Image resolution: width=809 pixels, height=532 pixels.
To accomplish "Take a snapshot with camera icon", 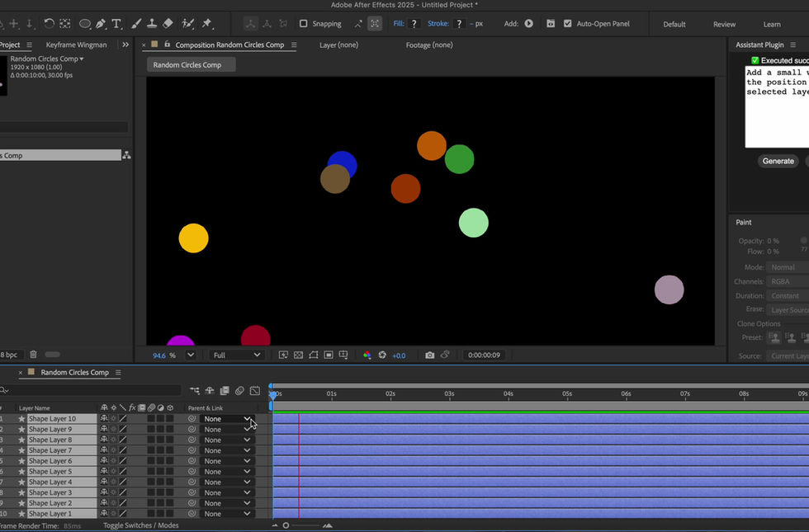I will (x=429, y=355).
